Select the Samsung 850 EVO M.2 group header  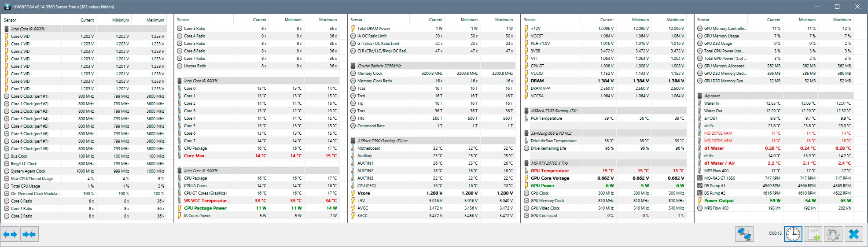click(x=606, y=133)
